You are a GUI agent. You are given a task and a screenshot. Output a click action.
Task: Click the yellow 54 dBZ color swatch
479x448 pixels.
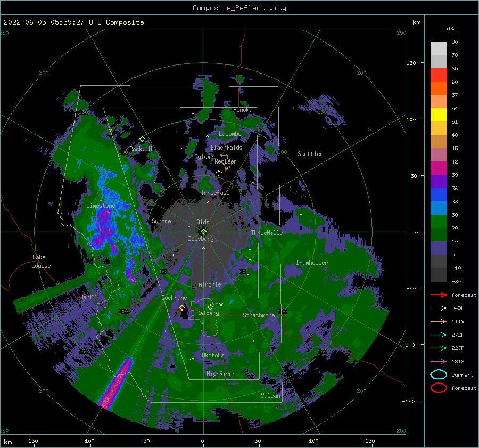coord(439,115)
